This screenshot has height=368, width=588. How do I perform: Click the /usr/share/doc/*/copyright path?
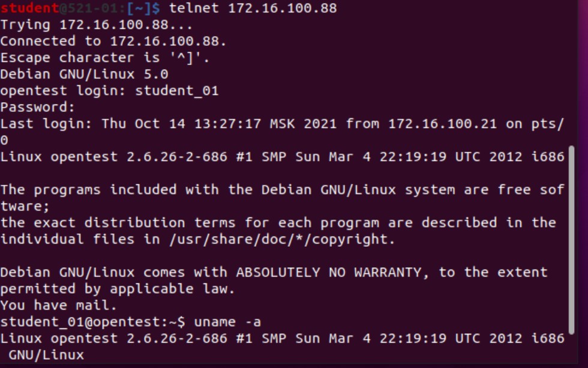click(x=278, y=240)
